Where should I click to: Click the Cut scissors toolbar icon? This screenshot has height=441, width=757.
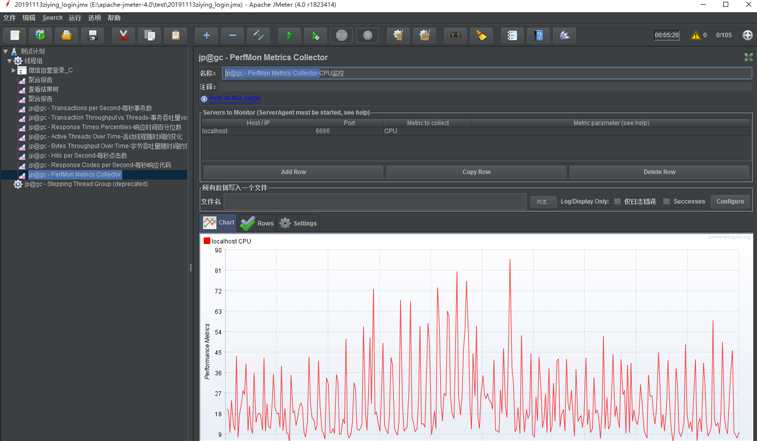click(124, 35)
